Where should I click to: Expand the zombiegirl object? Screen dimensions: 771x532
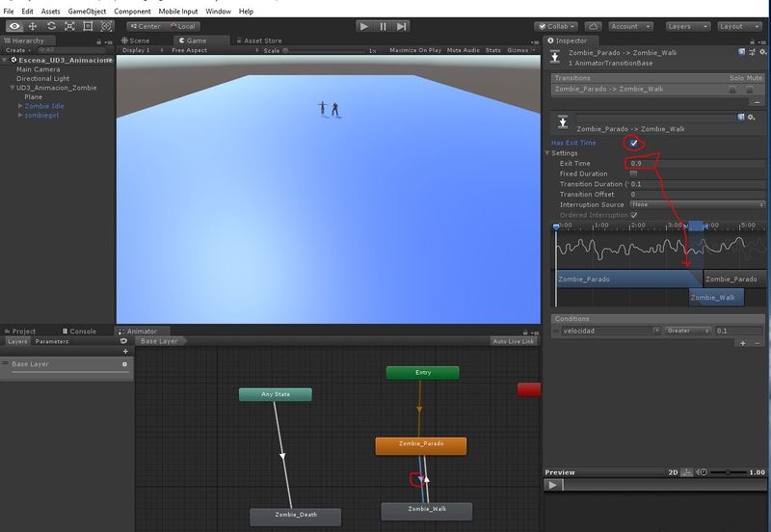(20, 115)
